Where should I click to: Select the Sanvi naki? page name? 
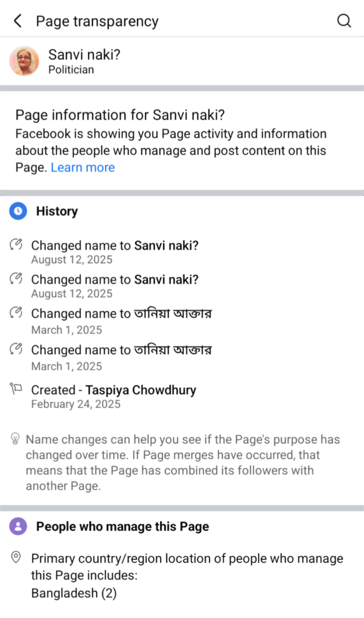point(85,55)
